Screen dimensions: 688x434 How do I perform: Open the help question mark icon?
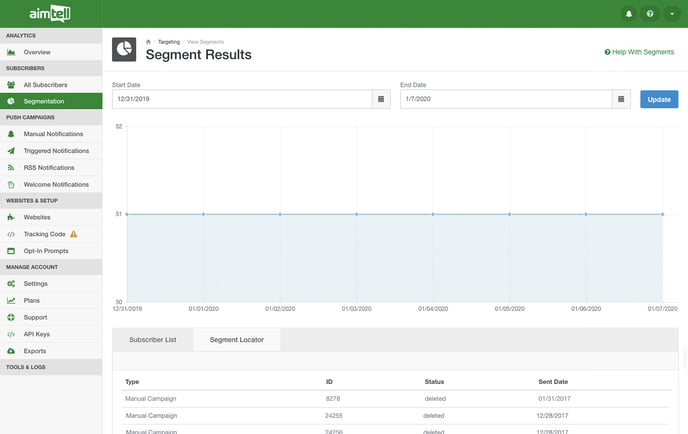tap(650, 14)
